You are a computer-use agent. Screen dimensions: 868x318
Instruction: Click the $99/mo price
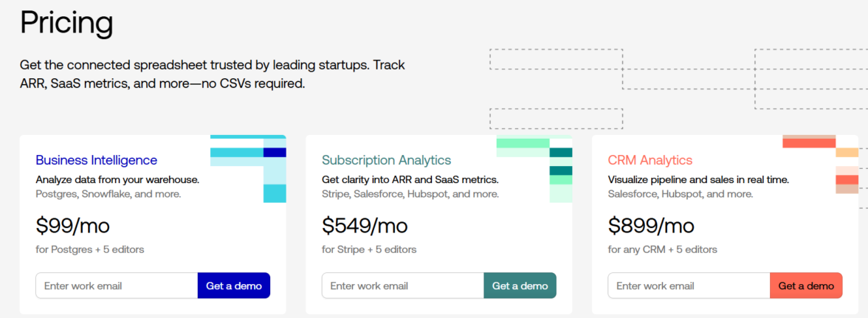coord(72,225)
